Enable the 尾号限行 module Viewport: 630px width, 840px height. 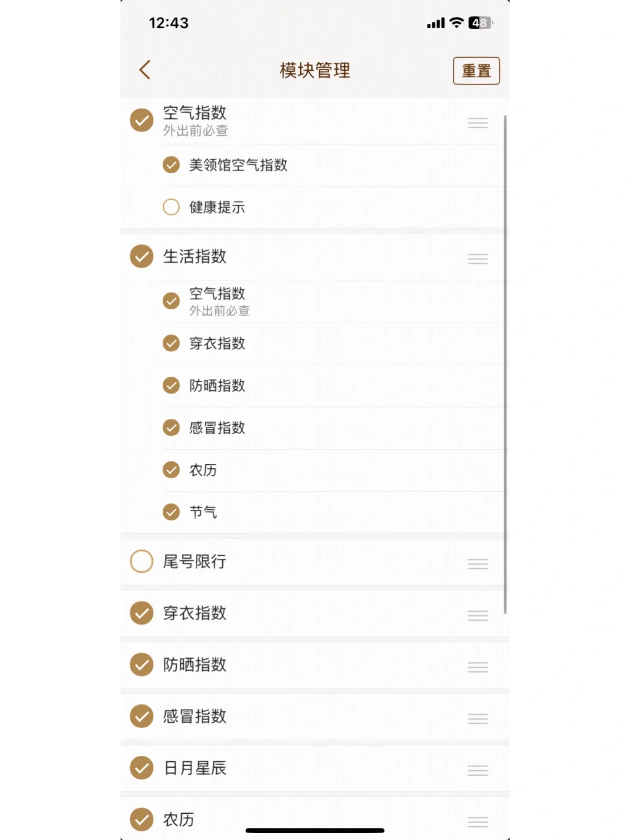click(x=142, y=561)
